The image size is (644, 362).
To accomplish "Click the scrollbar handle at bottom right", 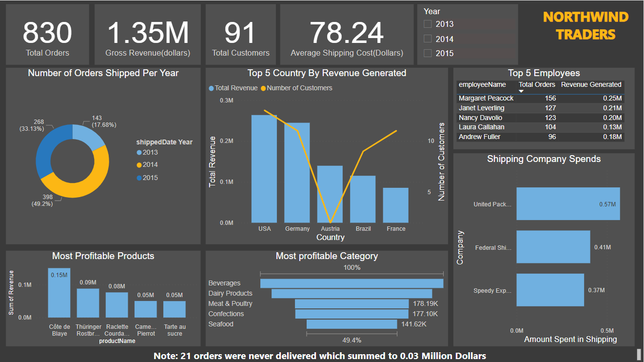I will click(638, 353).
